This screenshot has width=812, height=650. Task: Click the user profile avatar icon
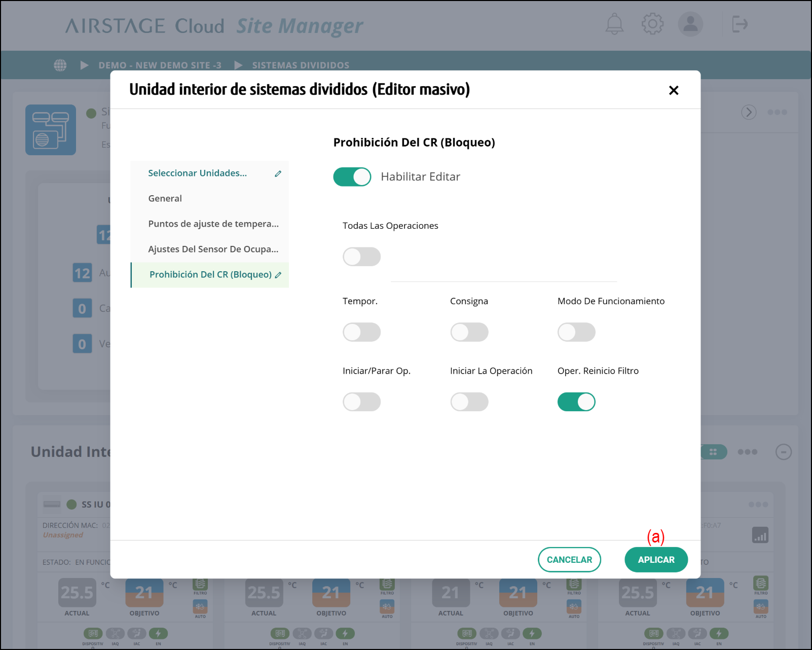tap(690, 24)
